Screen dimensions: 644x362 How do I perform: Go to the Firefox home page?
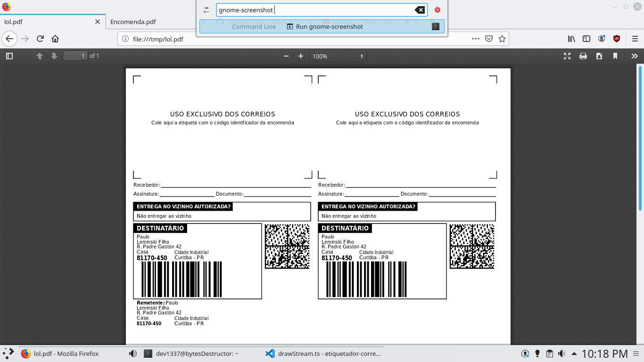tap(55, 39)
